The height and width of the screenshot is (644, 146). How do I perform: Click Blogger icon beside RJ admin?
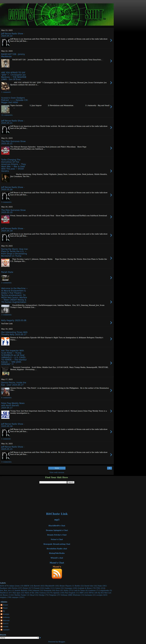(x=1, y=611)
